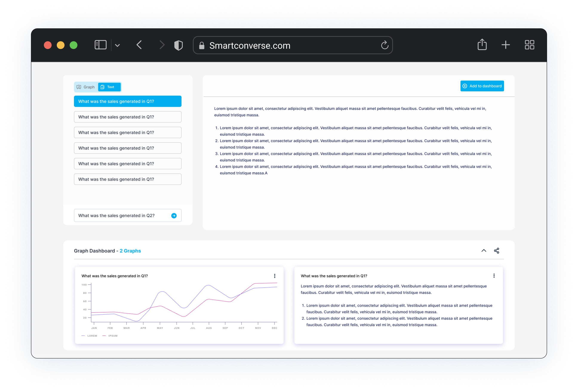The width and height of the screenshot is (578, 392).
Task: Open the line chart card's options menu
Action: pos(275,276)
